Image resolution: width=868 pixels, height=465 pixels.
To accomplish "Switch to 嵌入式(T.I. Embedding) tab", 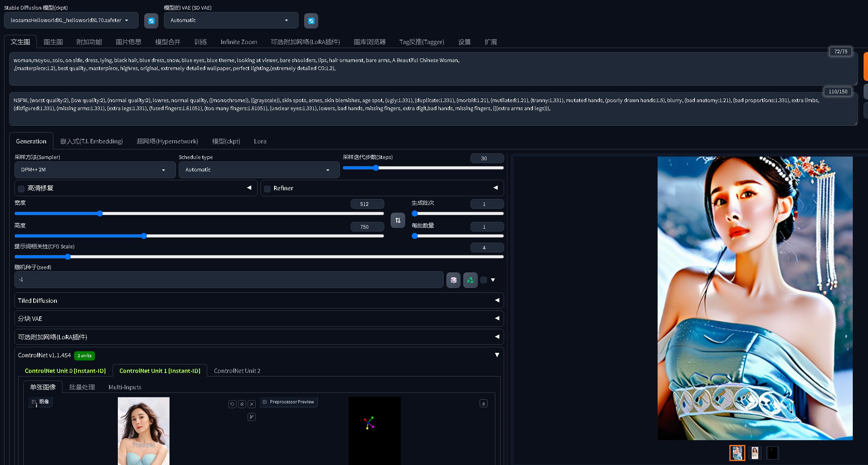I will click(91, 141).
